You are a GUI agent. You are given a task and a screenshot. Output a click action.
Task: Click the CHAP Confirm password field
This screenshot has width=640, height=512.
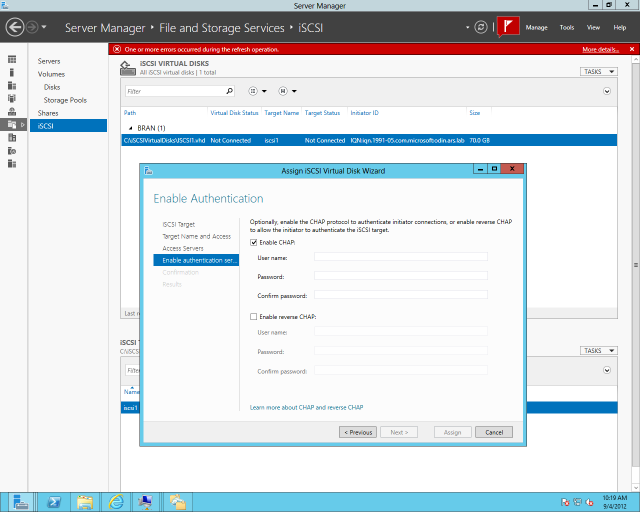pyautogui.click(x=401, y=295)
